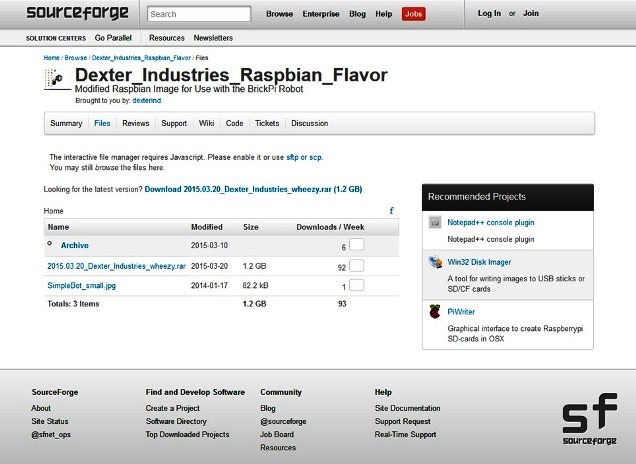Open the Notepad++ console plugin project link
This screenshot has height=464, width=636.
(x=491, y=222)
